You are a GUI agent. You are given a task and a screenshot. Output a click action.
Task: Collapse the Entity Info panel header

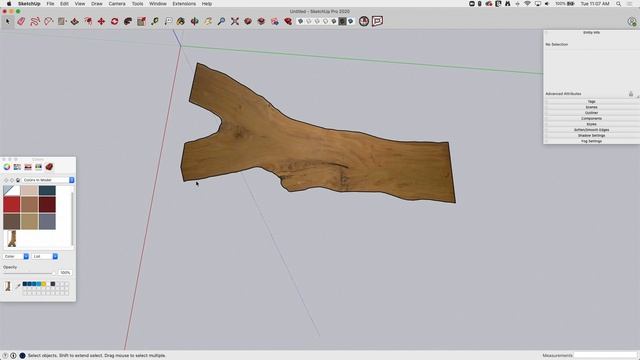coord(591,32)
